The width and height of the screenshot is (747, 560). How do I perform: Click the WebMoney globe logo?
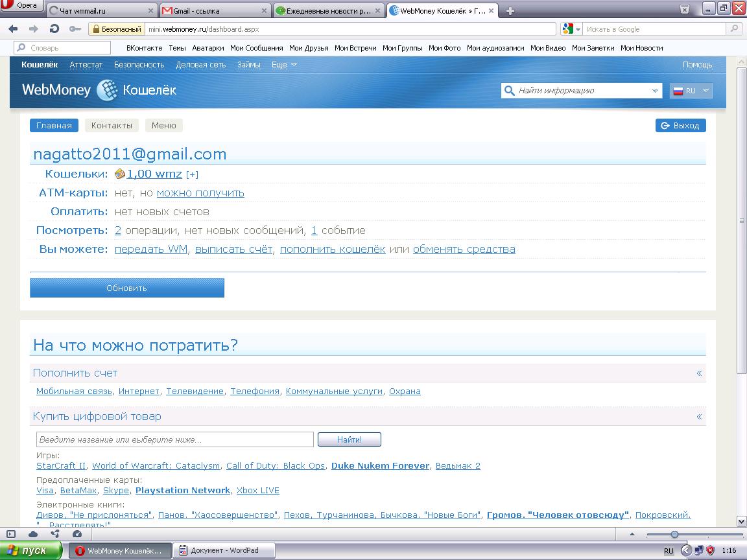click(107, 90)
